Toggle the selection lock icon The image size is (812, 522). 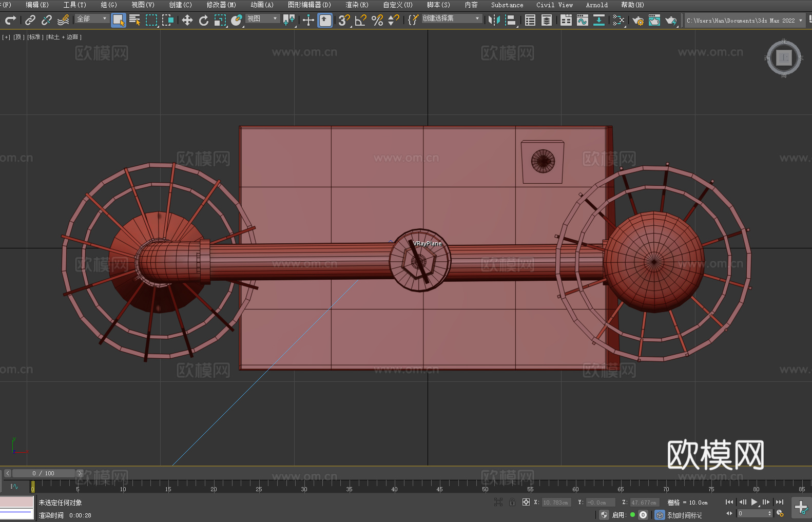point(512,502)
